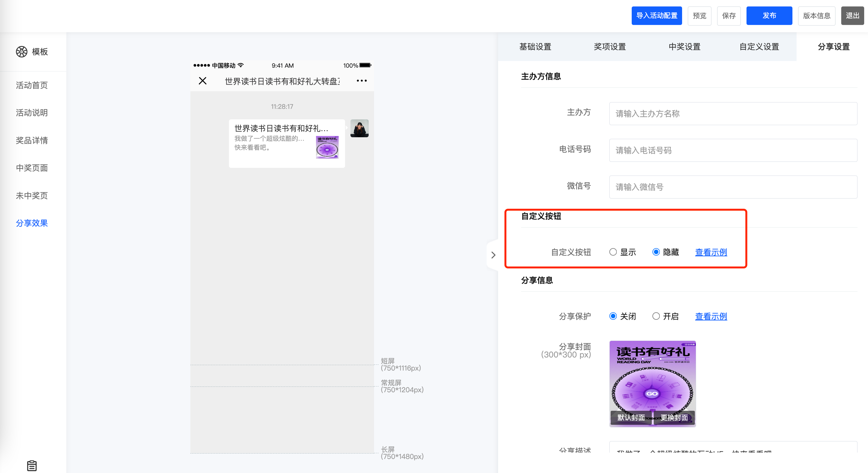Select 开启 for 分享保护
This screenshot has width=868, height=473.
656,316
